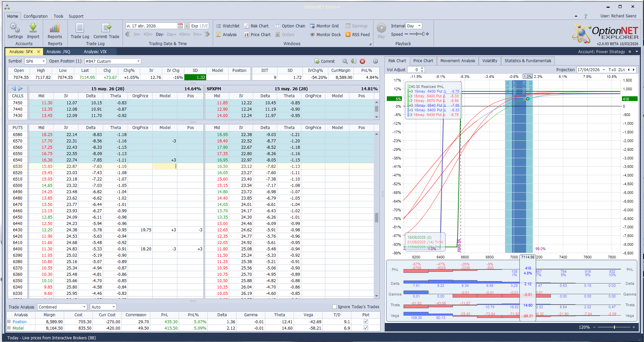
Task: Click the magnifier search icon beside Commit
Action: (345, 61)
